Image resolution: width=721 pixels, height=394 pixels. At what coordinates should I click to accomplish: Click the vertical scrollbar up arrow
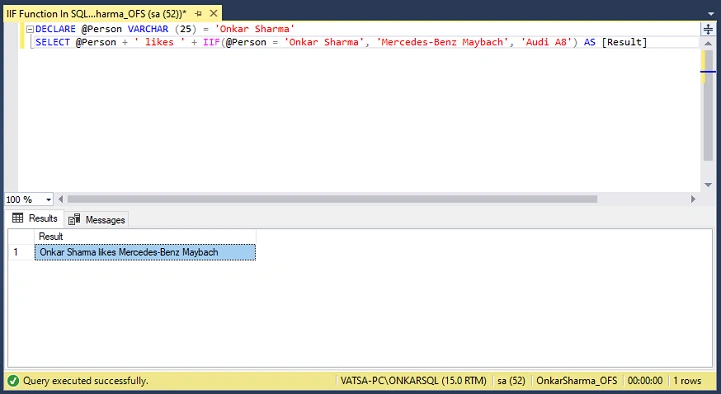[708, 43]
